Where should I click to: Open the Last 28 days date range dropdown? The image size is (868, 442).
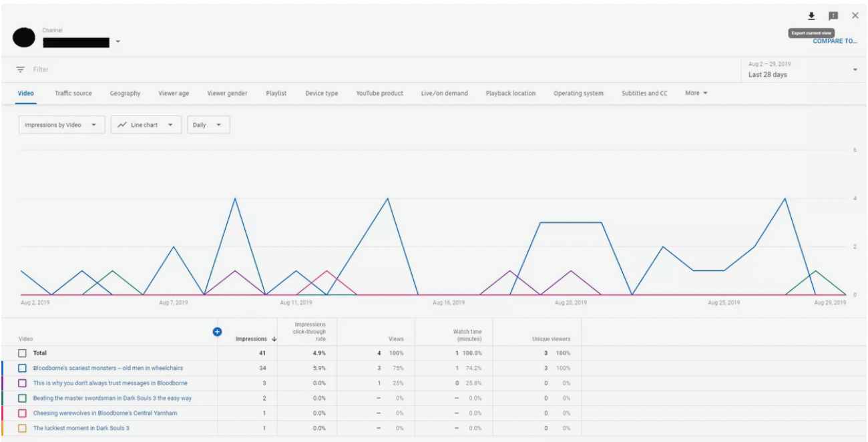(800, 69)
